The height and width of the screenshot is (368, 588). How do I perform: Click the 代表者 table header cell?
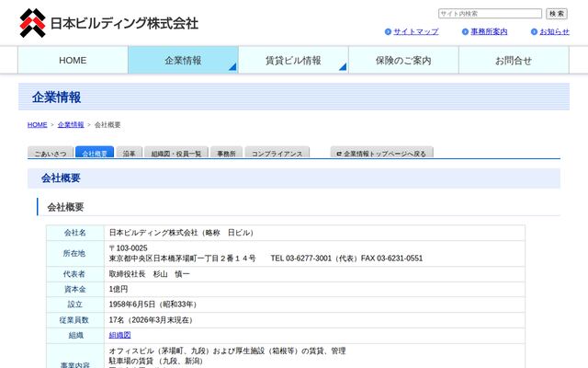[x=75, y=274]
